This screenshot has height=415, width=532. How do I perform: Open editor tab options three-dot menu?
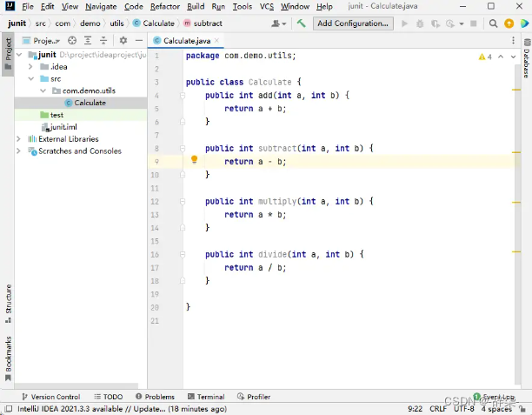[514, 41]
